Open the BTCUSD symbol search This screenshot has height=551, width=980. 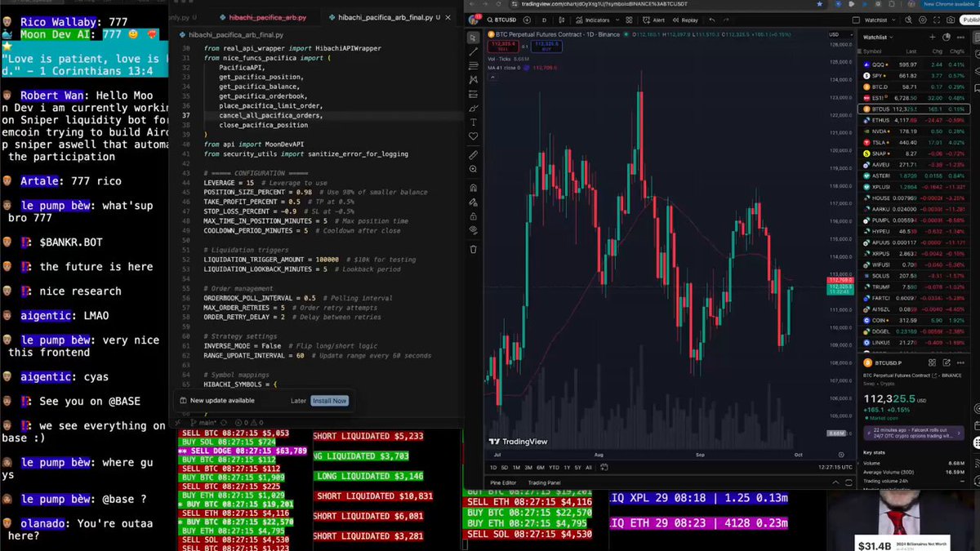point(504,20)
